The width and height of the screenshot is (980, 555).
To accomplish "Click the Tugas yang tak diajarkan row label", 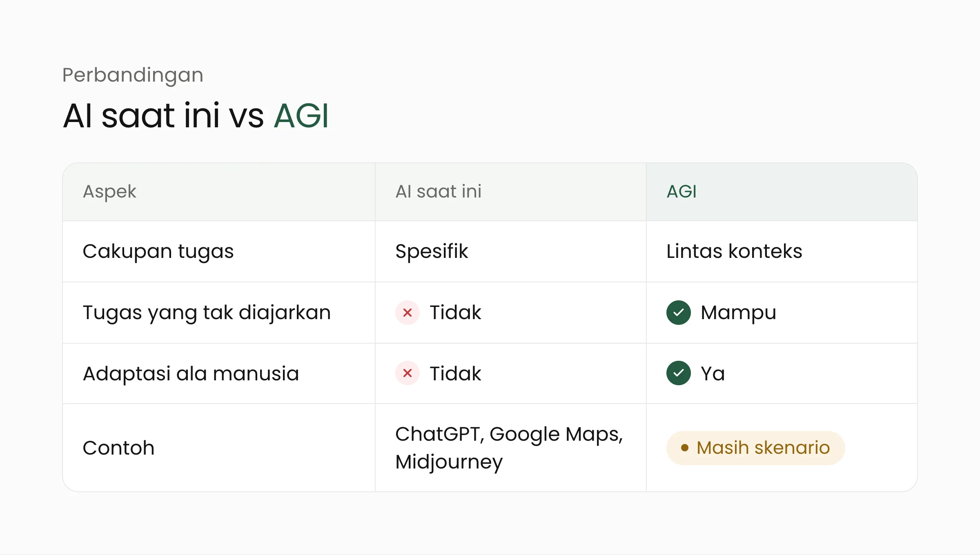I will point(207,313).
